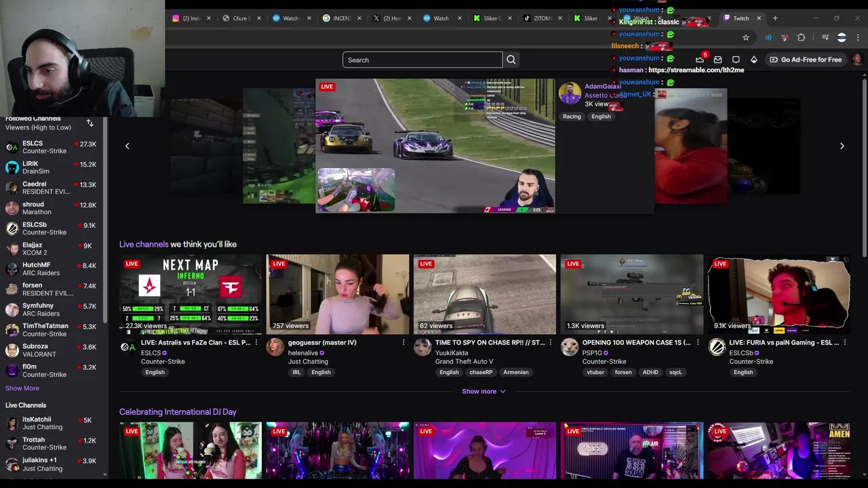Image resolution: width=868 pixels, height=488 pixels.
Task: Expand recommended channels with Show more
Action: coord(484,391)
